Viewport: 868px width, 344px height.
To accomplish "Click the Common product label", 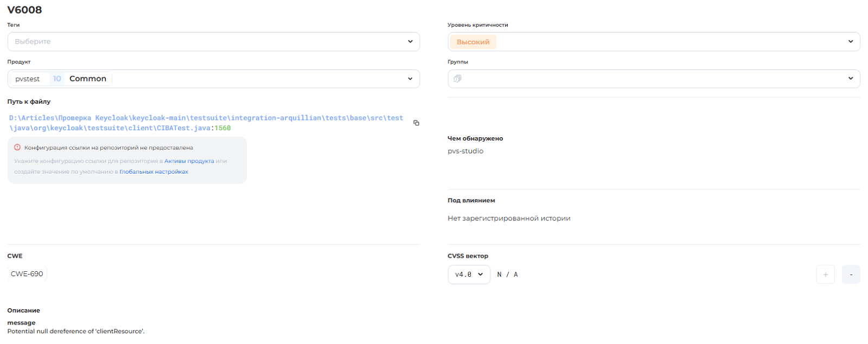I will pos(88,79).
